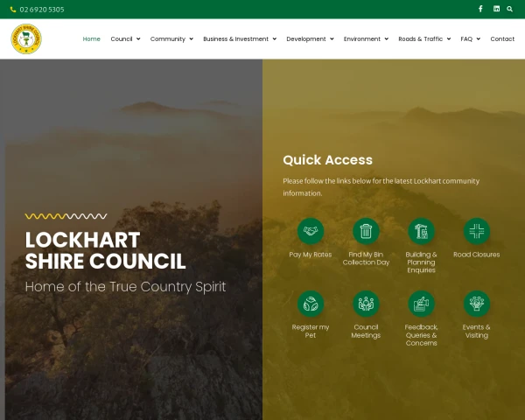Screen dimensions: 525x420
Task: Click the Lockhart Shire Council logo
Action: [26, 38]
